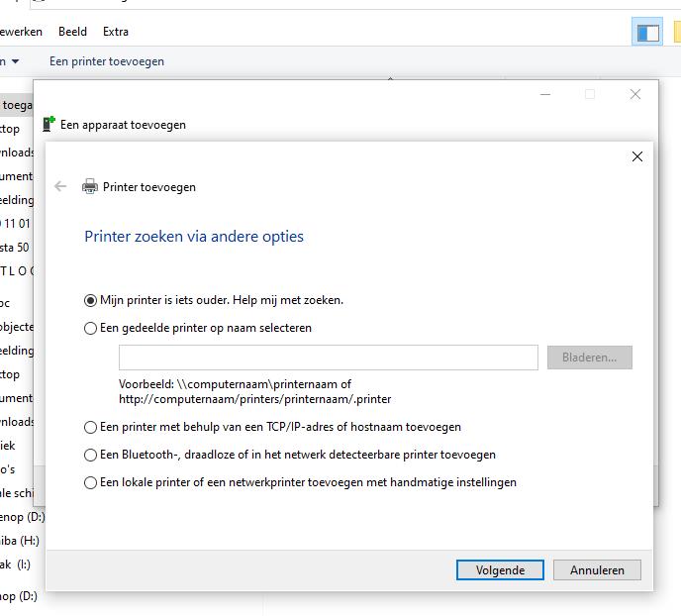The height and width of the screenshot is (616, 681).
Task: Expand the dropdown arrow left of 'Een printer toevoegen'
Action: point(15,61)
